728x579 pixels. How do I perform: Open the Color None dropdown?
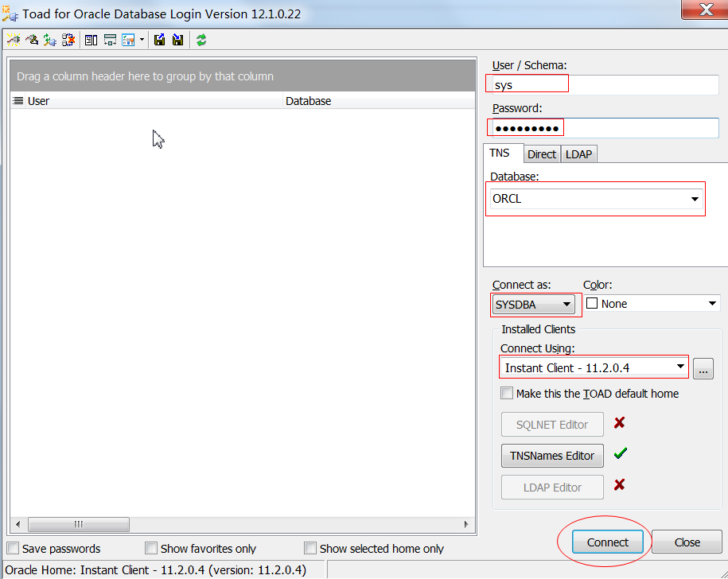point(712,304)
